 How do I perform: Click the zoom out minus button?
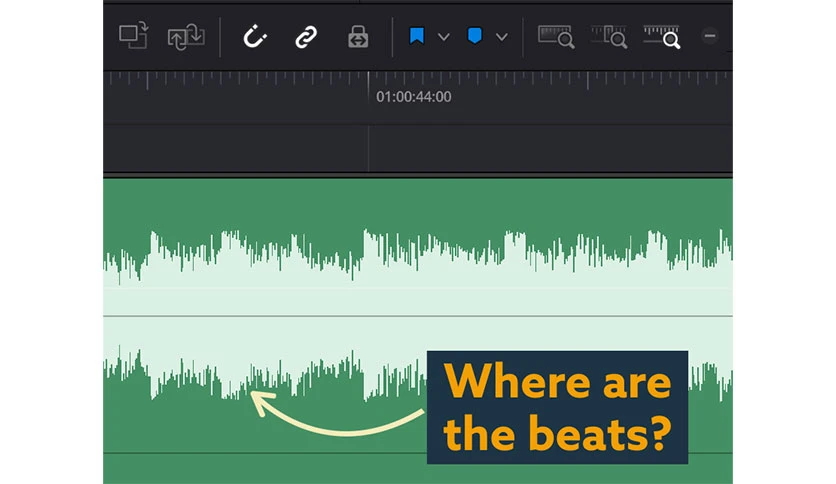[710, 36]
